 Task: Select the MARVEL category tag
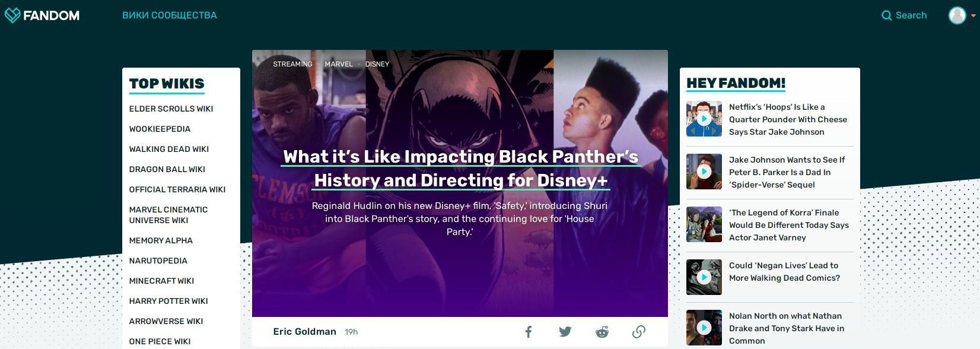point(339,64)
